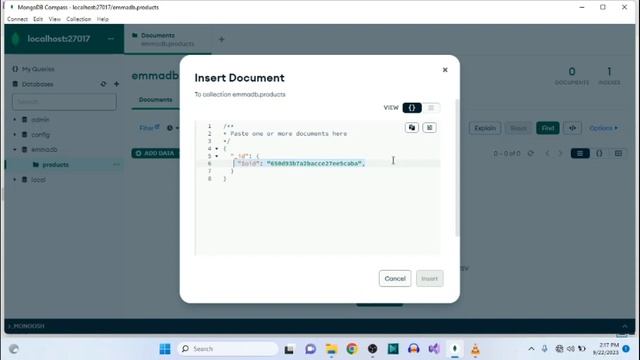Expand query Options
Screen dimensions: 640x360
603,128
